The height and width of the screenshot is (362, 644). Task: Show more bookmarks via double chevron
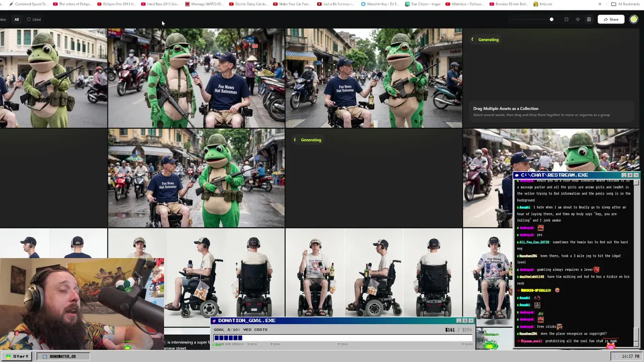coord(600,4)
